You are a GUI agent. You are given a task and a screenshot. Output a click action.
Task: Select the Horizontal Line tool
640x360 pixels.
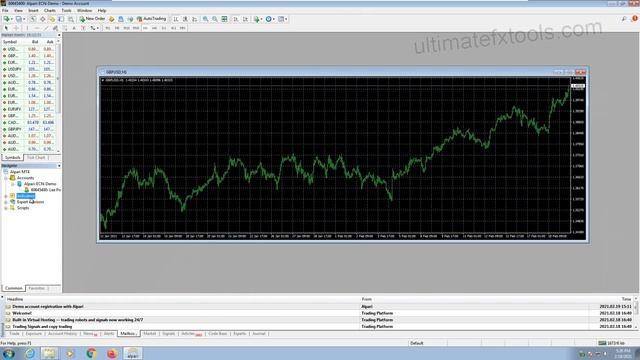click(37, 28)
